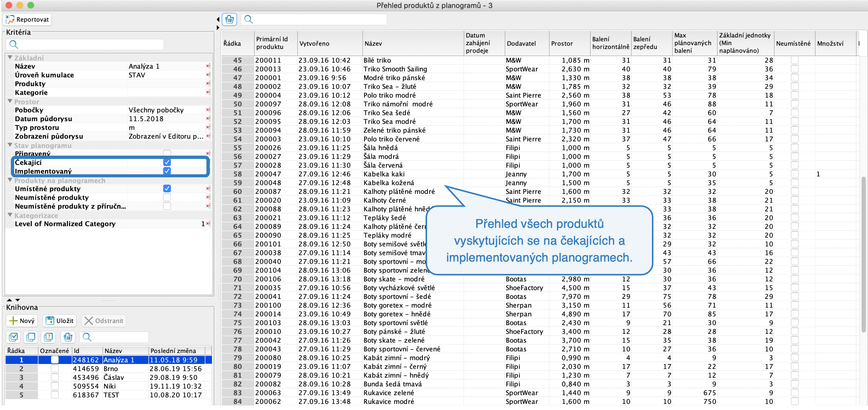Open the Úroveň kumulace value STAV
The width and height of the screenshot is (868, 410).
166,75
